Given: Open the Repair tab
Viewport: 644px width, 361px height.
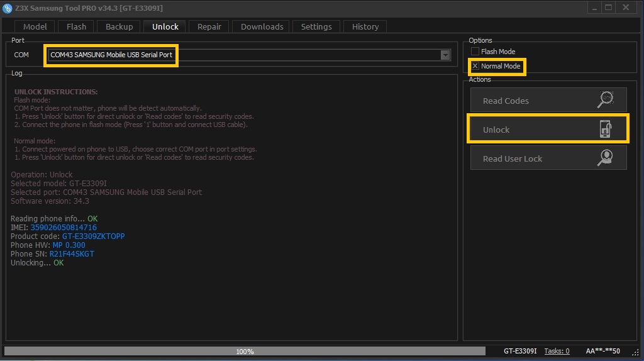Looking at the screenshot, I should click(x=209, y=26).
